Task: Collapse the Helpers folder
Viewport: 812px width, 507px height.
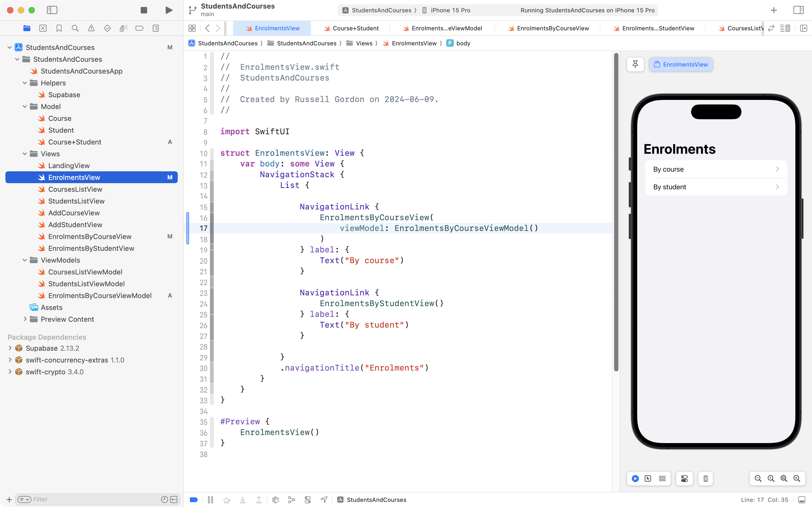Action: click(x=24, y=83)
